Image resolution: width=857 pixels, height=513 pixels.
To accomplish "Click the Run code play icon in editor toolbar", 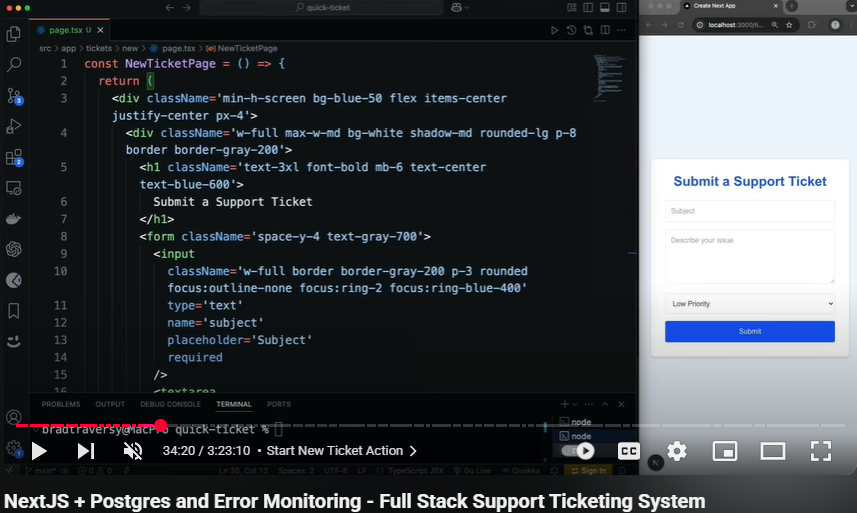I will point(554,30).
